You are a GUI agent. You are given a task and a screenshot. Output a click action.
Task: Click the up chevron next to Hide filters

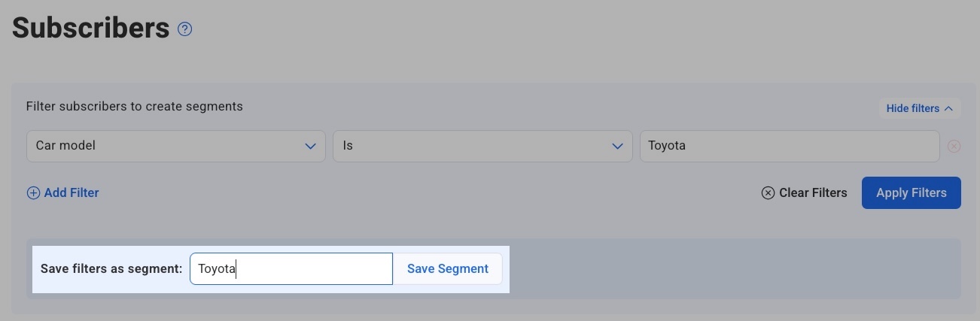point(948,109)
